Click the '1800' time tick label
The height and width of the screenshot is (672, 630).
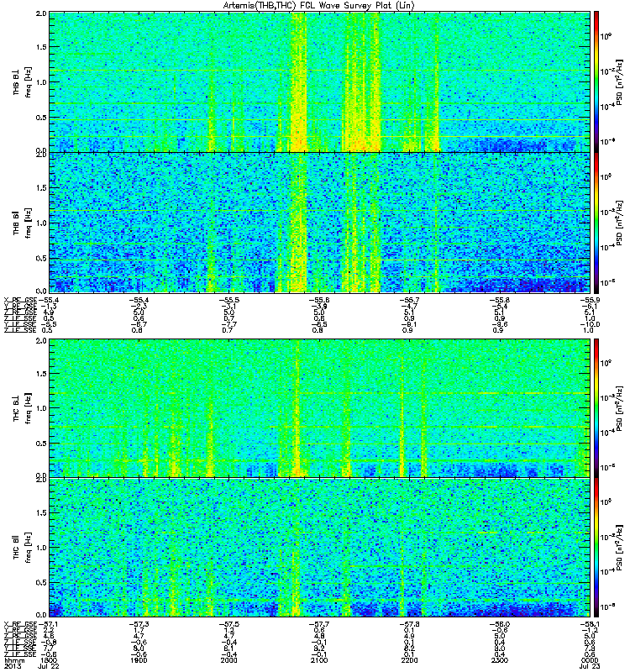[x=50, y=660]
